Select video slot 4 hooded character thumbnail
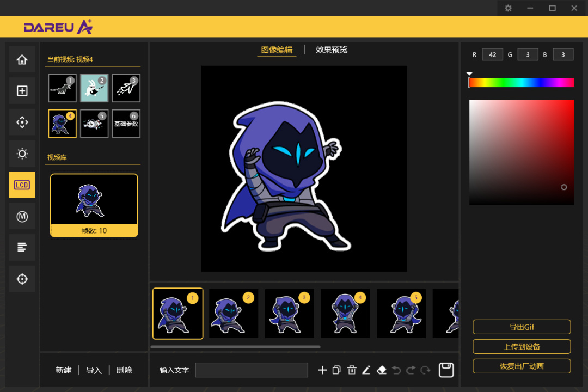This screenshot has height=392, width=588. pos(62,124)
